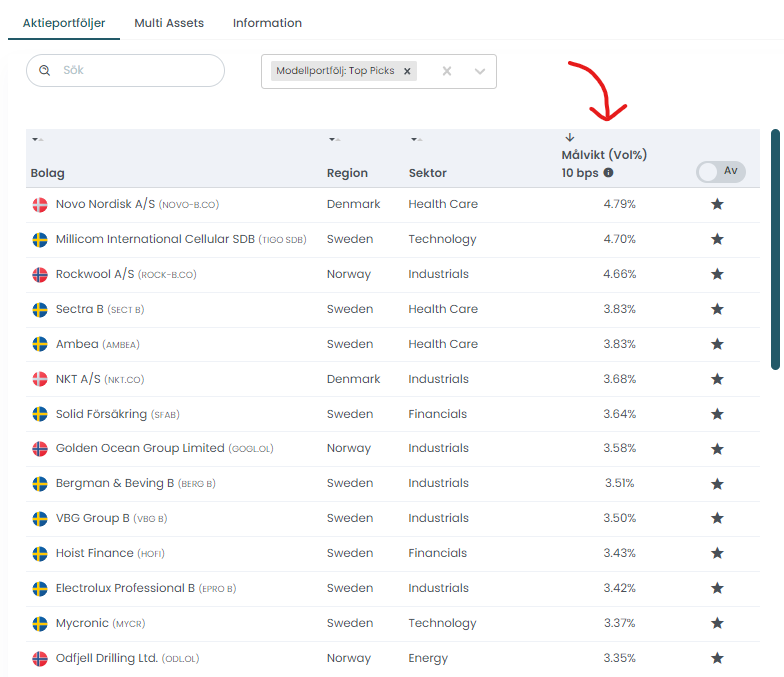This screenshot has height=677, width=784.
Task: Clear all selected filters with X
Action: 447,71
